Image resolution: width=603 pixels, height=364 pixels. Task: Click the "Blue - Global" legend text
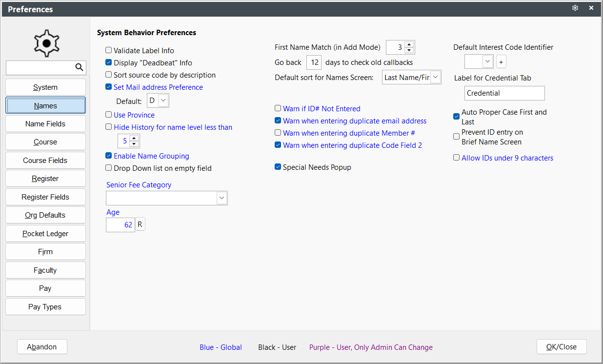(x=221, y=347)
